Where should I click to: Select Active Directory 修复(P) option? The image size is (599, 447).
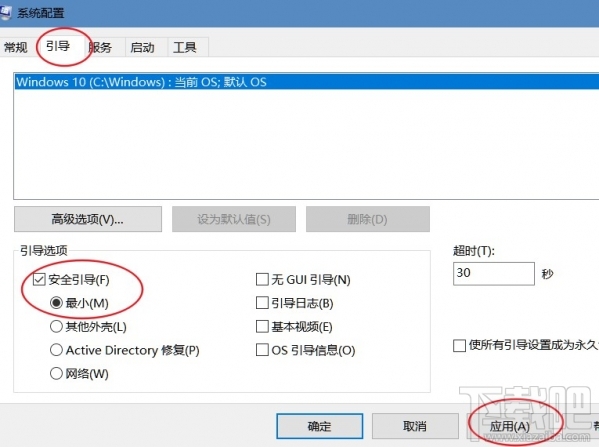tap(56, 350)
